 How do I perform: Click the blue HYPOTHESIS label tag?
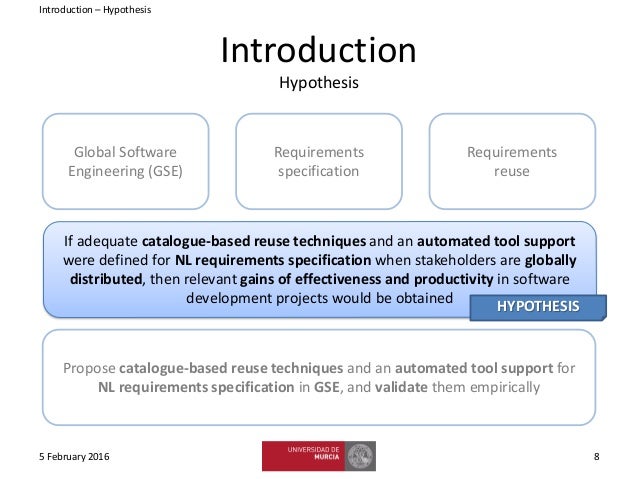point(538,307)
